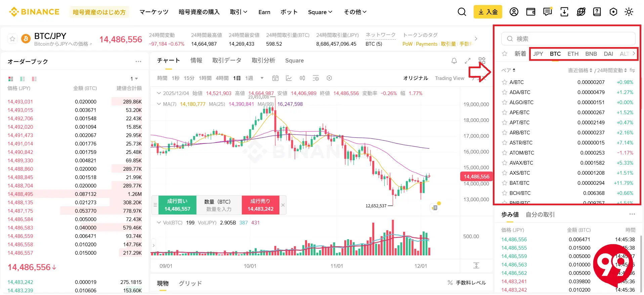Expand the extra timeframe dropdown arrow
This screenshot has height=295, width=644.
(261, 78)
